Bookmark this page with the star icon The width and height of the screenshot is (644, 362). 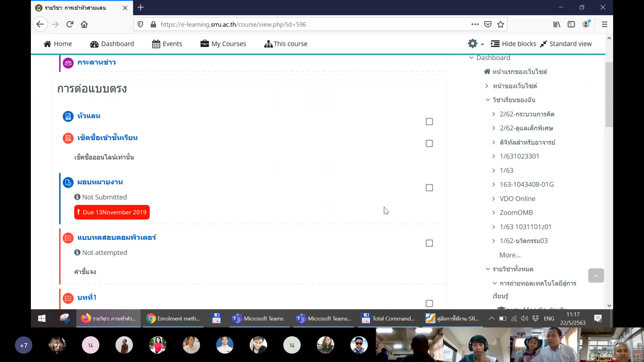[501, 24]
